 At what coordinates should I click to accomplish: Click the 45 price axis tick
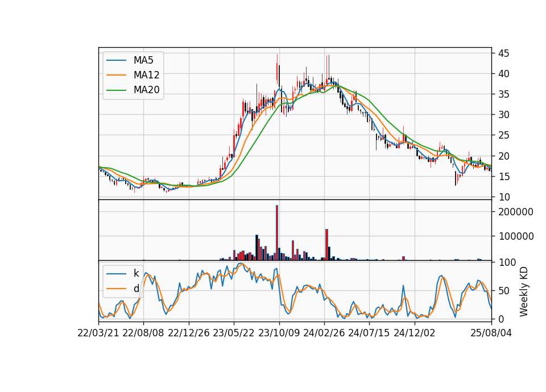(x=503, y=53)
